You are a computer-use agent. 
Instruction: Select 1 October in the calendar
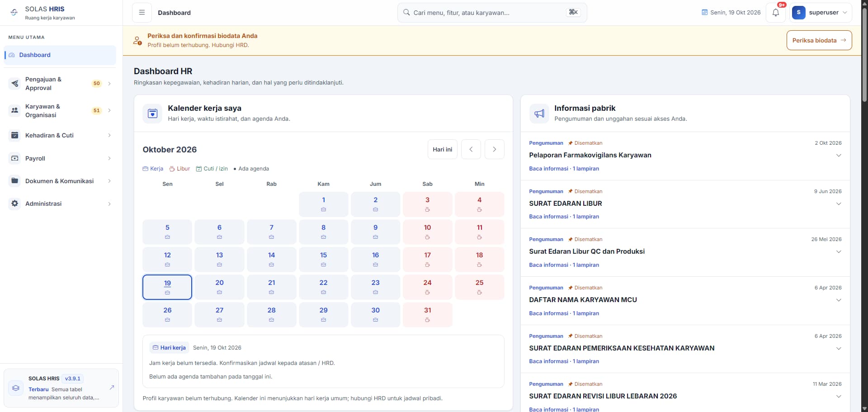[323, 204]
